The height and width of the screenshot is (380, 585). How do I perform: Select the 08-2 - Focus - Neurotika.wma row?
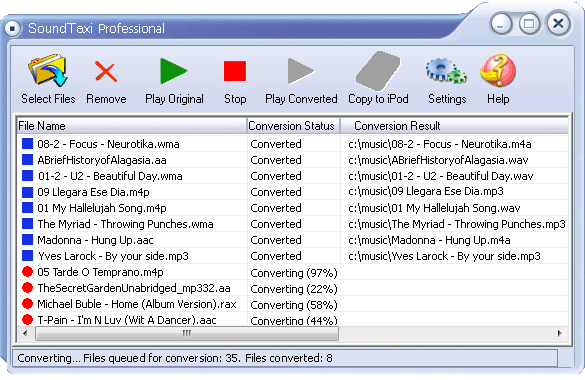(293, 144)
